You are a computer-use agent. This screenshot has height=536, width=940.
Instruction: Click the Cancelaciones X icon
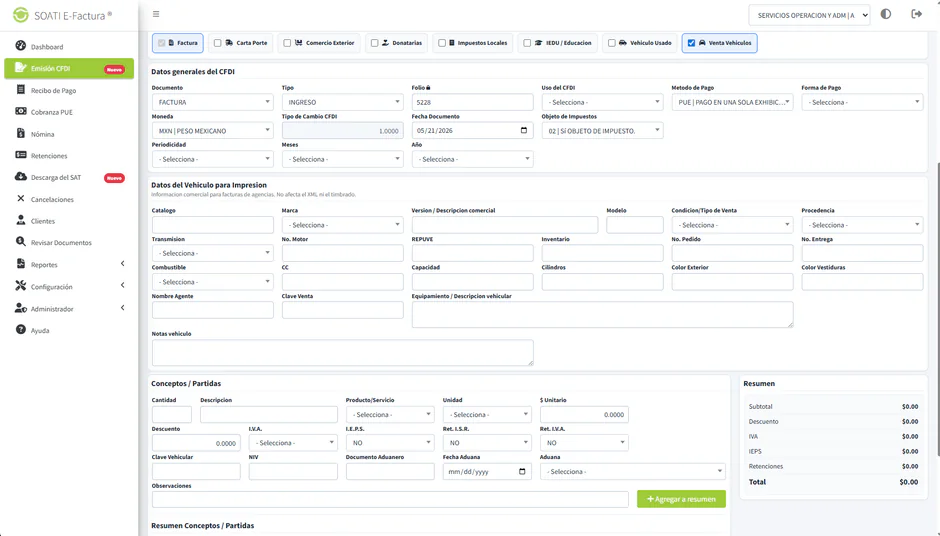pos(21,198)
